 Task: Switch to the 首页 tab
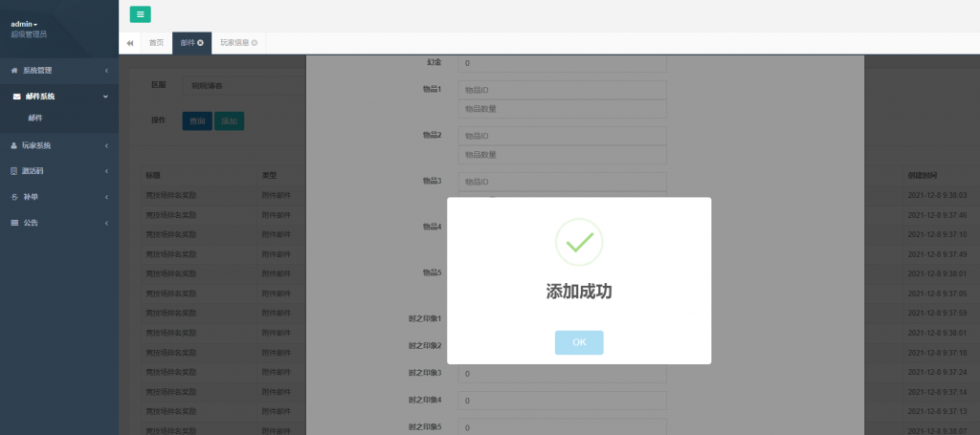pyautogui.click(x=156, y=43)
